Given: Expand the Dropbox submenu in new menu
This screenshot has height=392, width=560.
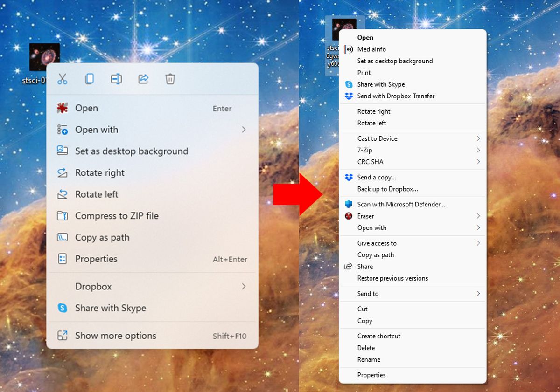Looking at the screenshot, I should click(244, 287).
